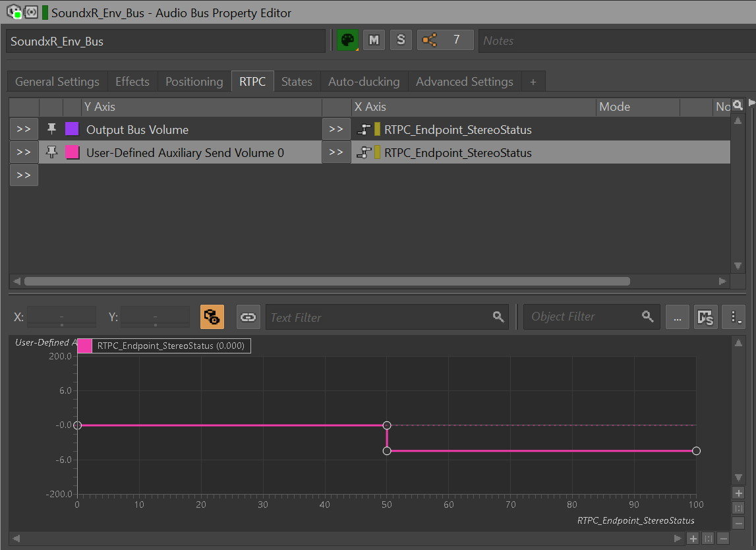Click the graph zoom-in plus icon
Screen dimensions: 756x550
point(738,493)
